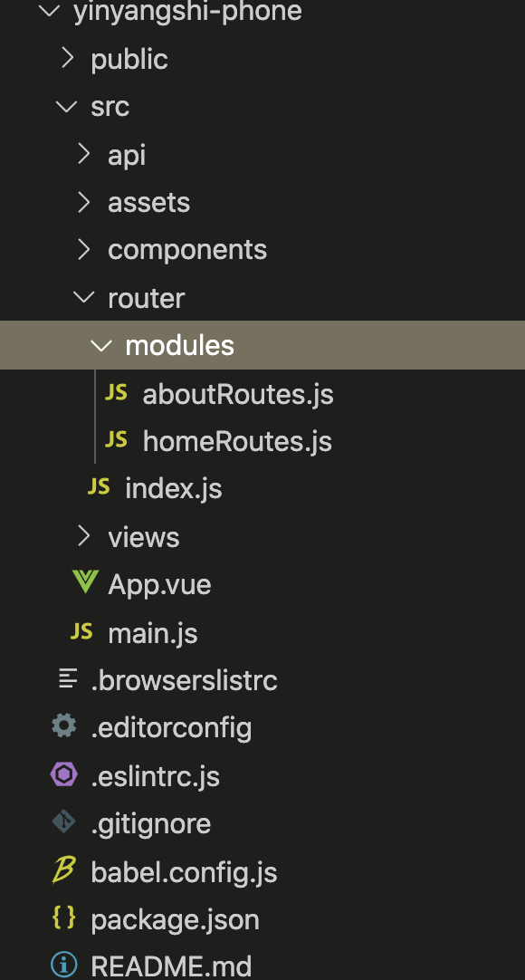The height and width of the screenshot is (980, 525).
Task: Click the curly braces icon for package.json
Action: 63,918
